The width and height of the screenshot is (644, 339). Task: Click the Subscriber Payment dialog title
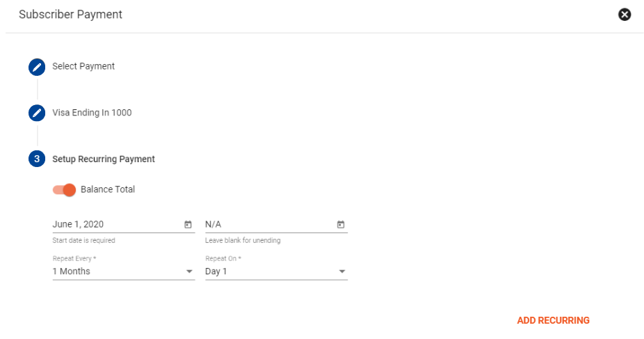pos(71,15)
